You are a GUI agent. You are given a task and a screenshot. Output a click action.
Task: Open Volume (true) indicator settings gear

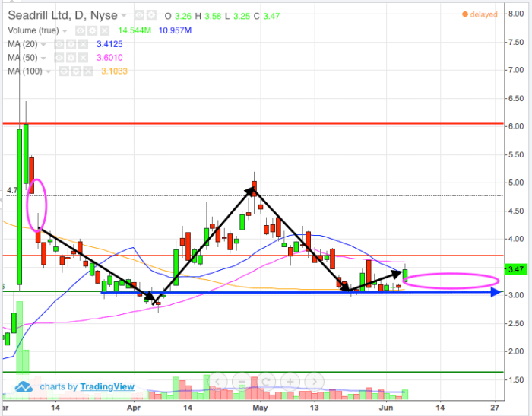pyautogui.click(x=92, y=31)
